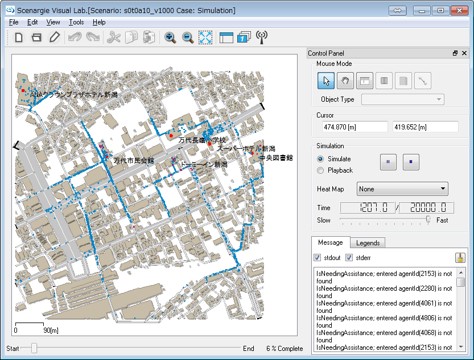Click the Redo toolbar icon
The image size is (474, 360).
pos(93,37)
